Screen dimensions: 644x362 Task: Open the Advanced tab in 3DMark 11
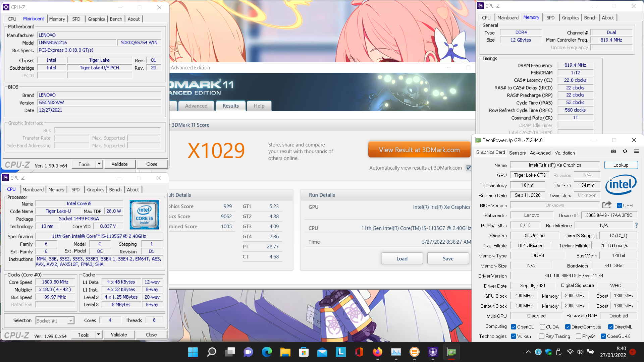[196, 106]
